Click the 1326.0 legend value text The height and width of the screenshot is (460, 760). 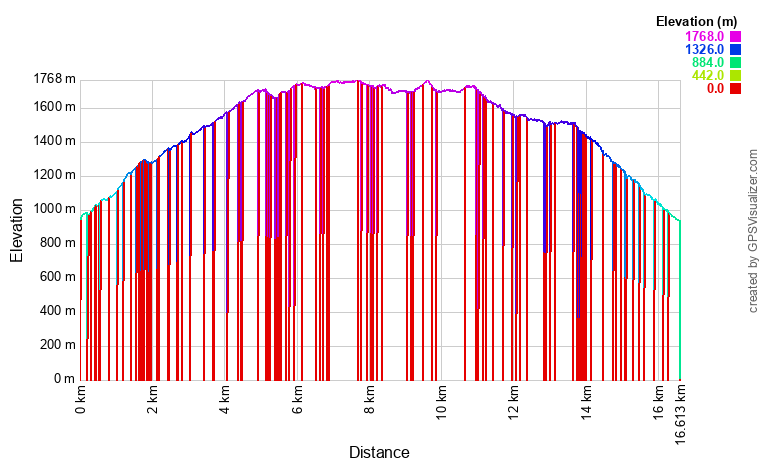click(704, 50)
